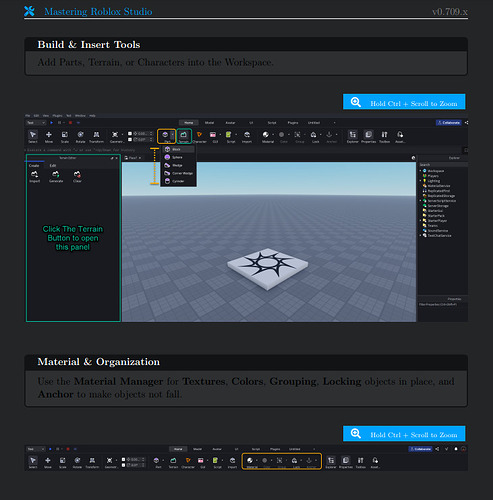Click the Explorer search field
This screenshot has height=500, width=493.
pyautogui.click(x=443, y=165)
